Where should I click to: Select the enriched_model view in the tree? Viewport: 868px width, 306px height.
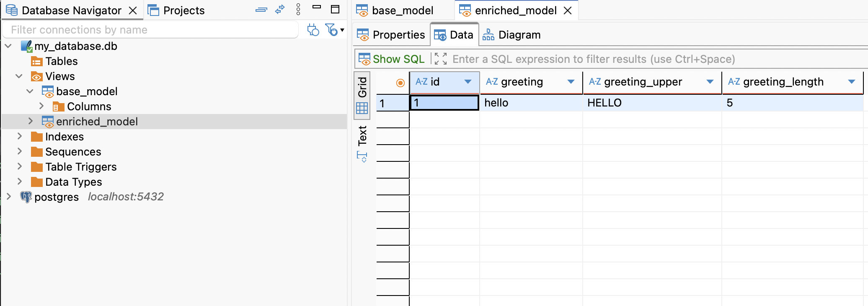click(97, 122)
